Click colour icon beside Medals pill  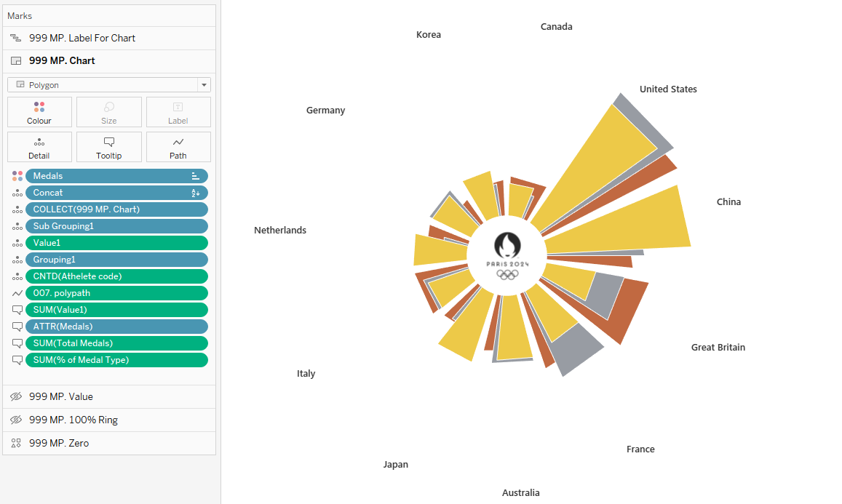[x=17, y=176]
